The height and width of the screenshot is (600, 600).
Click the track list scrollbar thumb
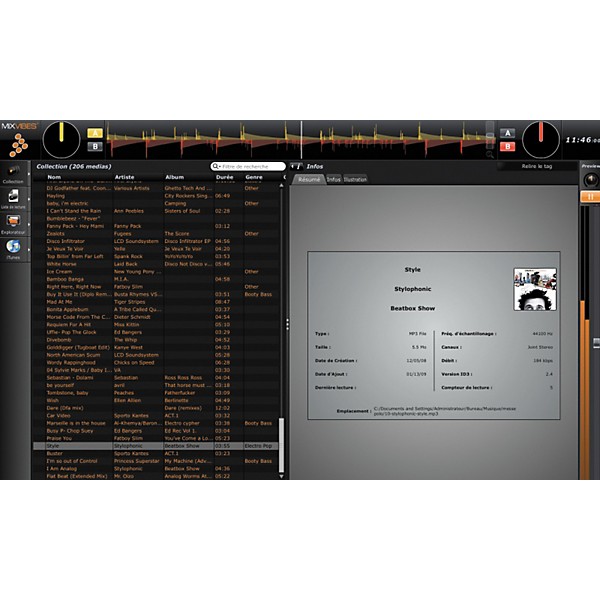point(281,445)
